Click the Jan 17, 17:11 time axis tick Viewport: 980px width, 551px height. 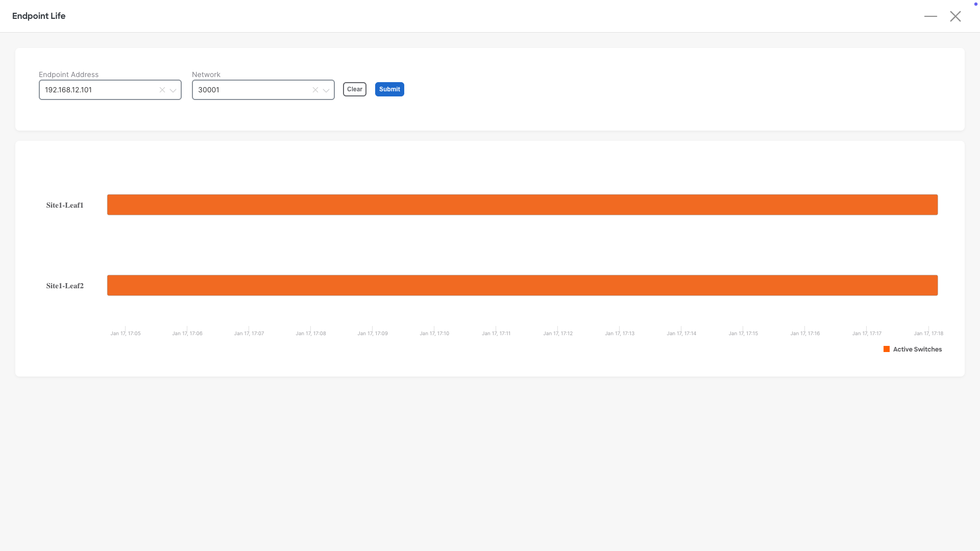496,333
